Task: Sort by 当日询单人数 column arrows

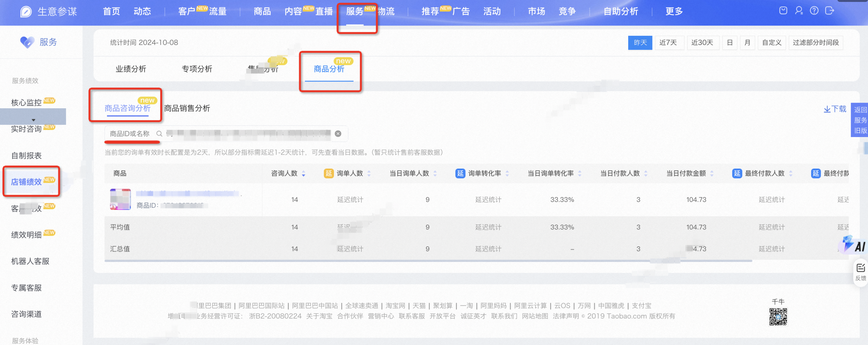Action: [x=435, y=173]
